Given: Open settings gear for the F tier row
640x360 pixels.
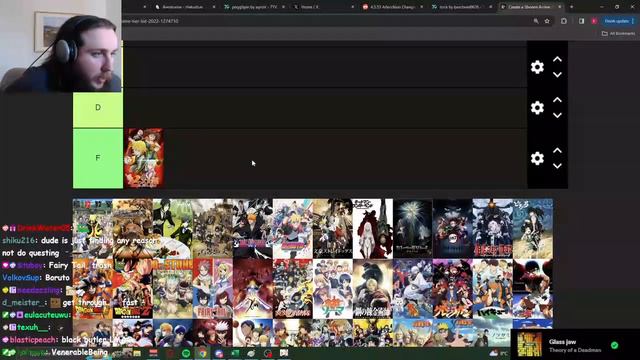Looking at the screenshot, I should pos(537,158).
